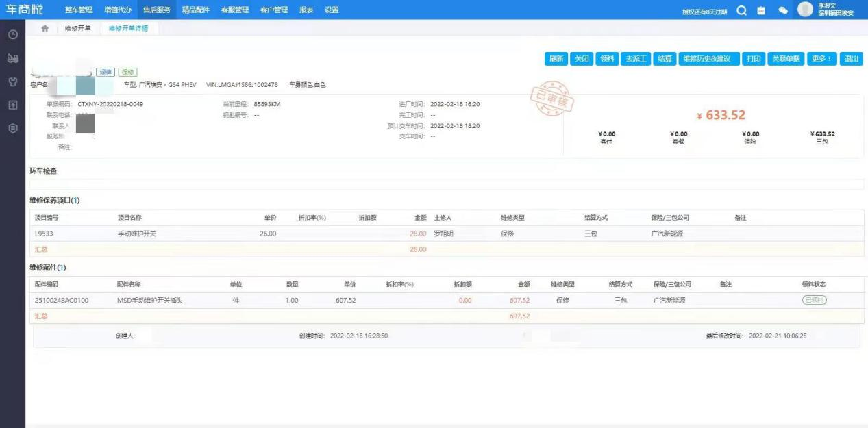Select the 维修开单详情 tab
This screenshot has width=868, height=428.
point(128,28)
